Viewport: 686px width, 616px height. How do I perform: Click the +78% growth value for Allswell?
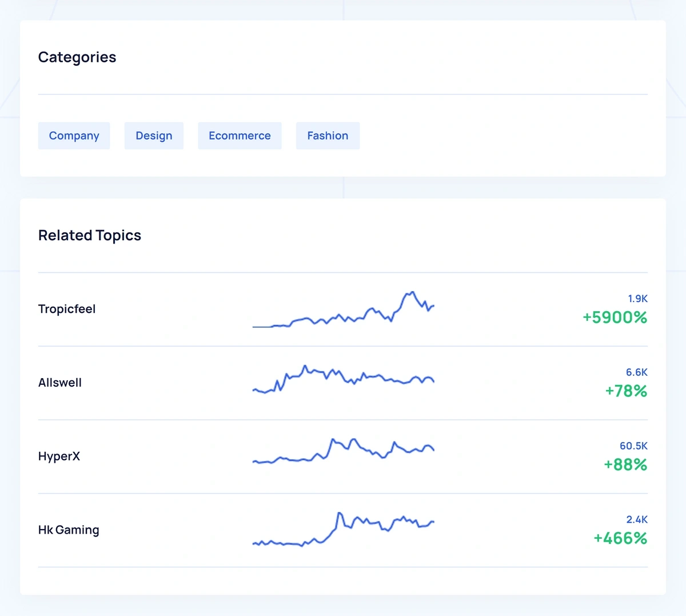click(x=625, y=391)
